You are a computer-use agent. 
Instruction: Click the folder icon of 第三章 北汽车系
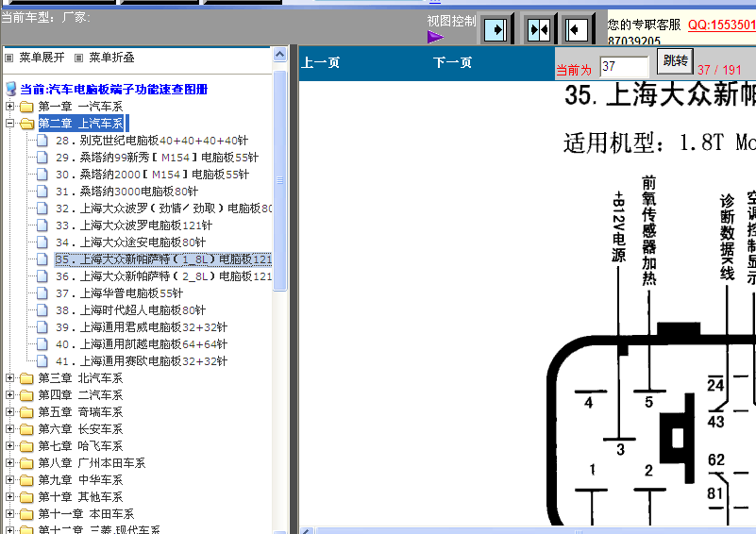26,378
